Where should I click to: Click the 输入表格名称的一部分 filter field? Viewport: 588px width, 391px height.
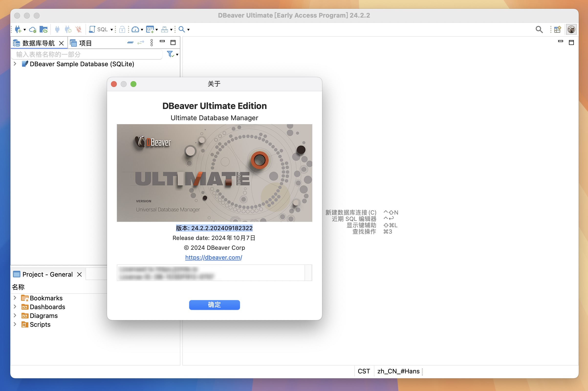pyautogui.click(x=87, y=54)
